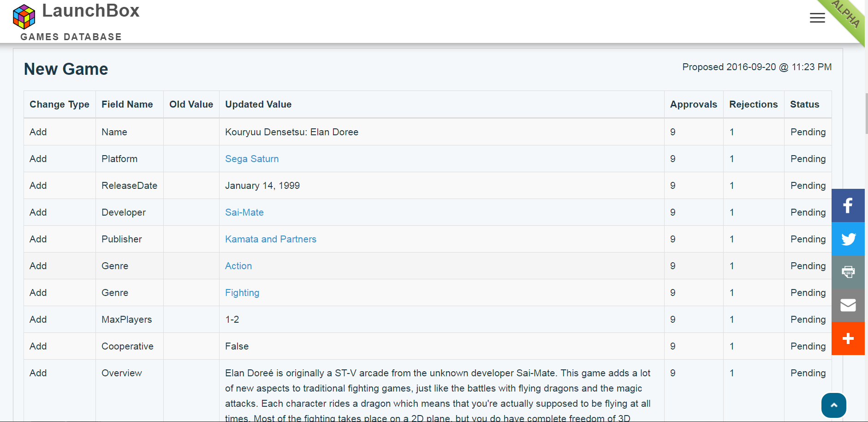Click the back-to-top arrow button

[834, 405]
